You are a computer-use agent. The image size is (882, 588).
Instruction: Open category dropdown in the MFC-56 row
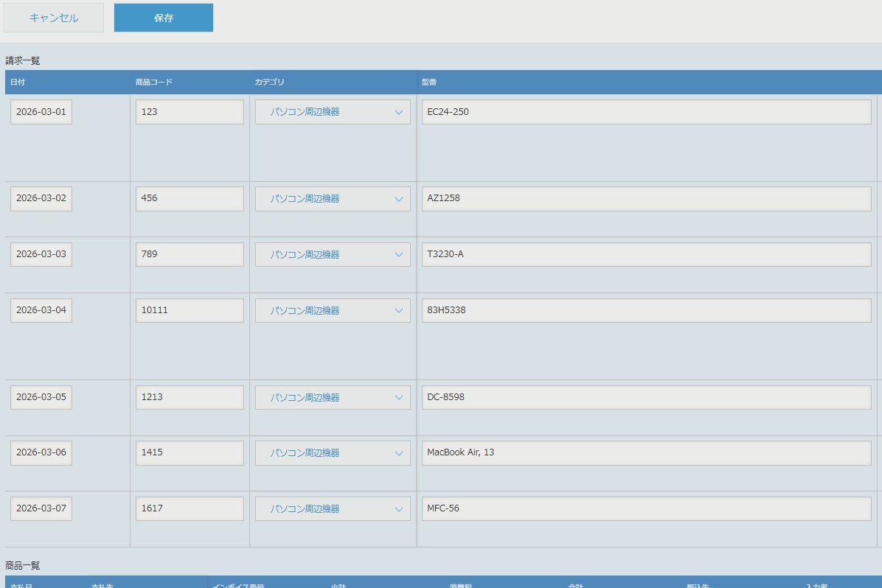point(333,508)
